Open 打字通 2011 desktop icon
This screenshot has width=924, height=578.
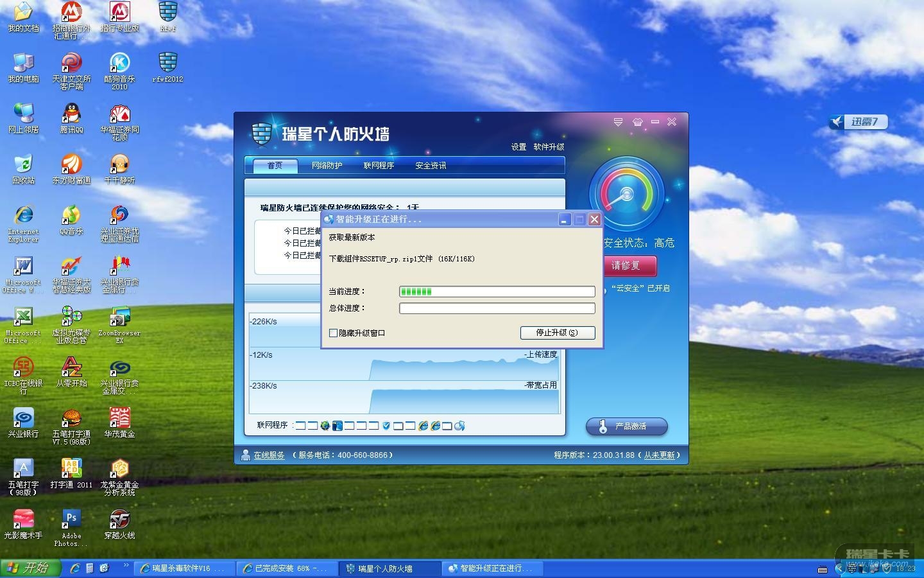click(71, 474)
